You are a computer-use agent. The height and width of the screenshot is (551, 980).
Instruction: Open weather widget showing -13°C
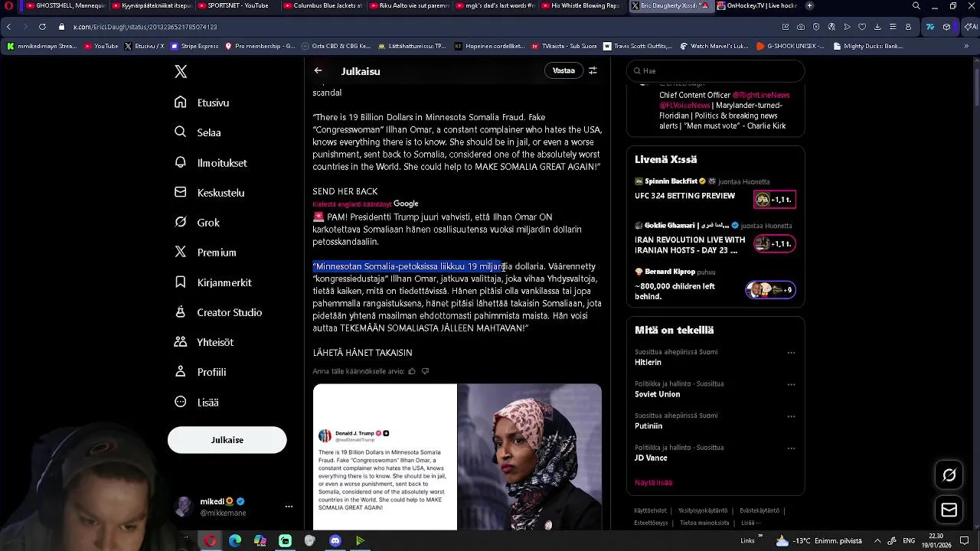coord(819,541)
